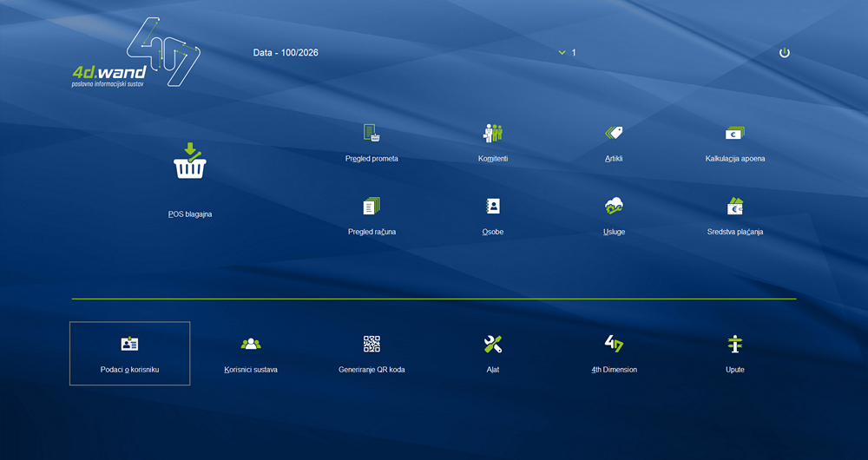Viewport: 868px width, 460px height.
Task: Click the Sredstva plaćanja label
Action: (x=735, y=232)
